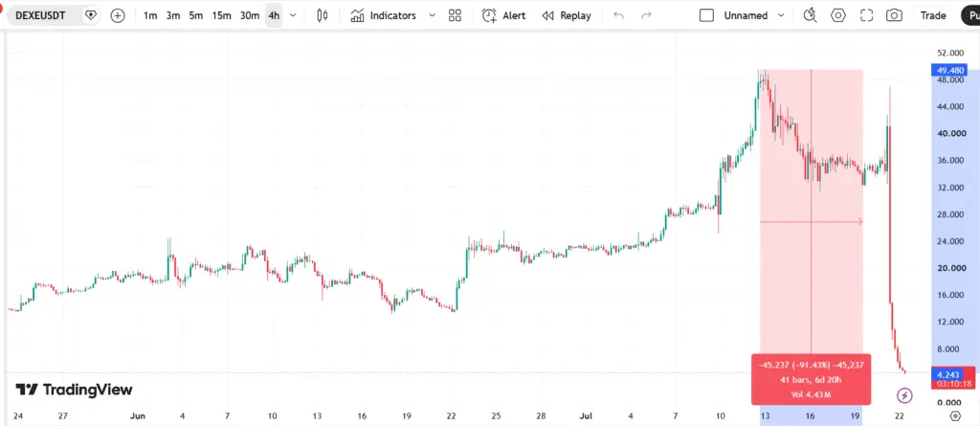Click the purple lightning bolt icon
Screen dimensions: 980x426
pos(904,395)
